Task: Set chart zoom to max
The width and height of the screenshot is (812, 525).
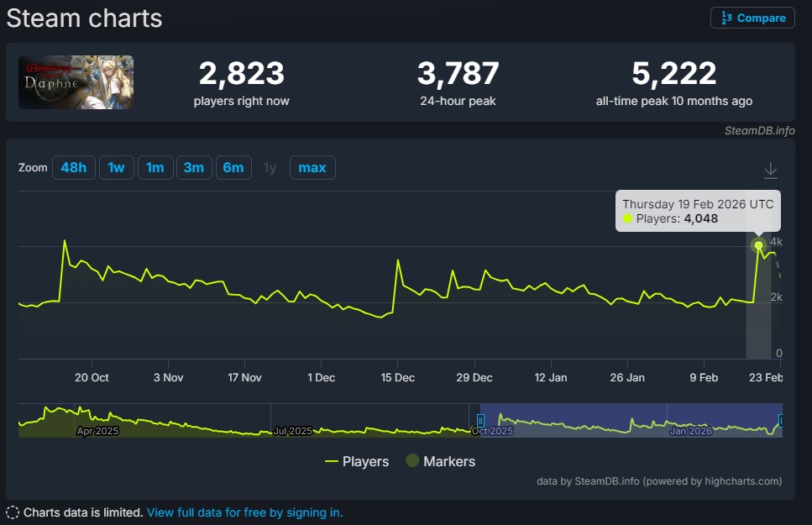Action: click(312, 167)
